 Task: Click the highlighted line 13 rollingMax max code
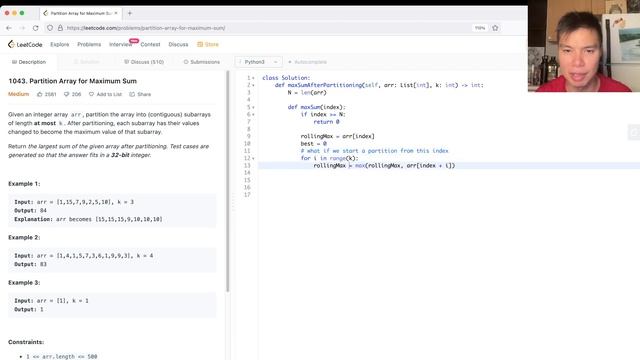click(x=384, y=166)
